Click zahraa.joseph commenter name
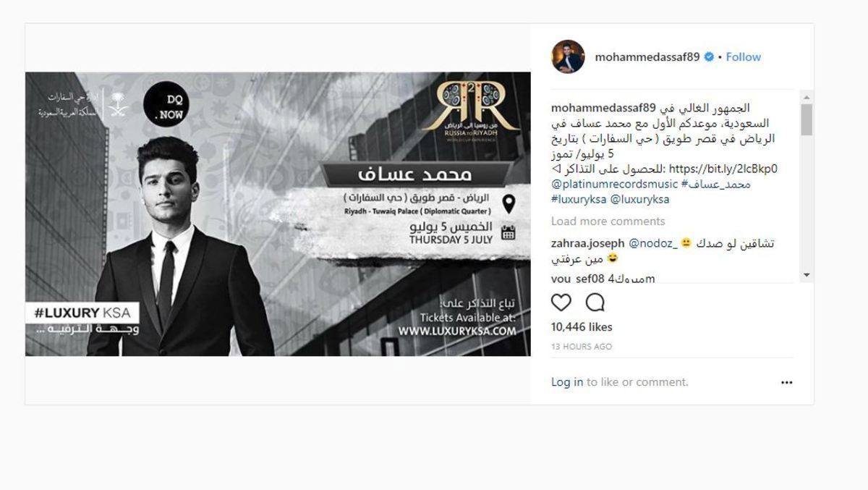 coord(584,244)
